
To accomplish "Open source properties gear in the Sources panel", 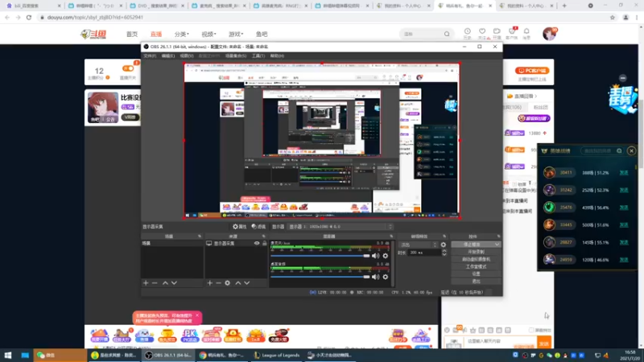I will 228,283.
